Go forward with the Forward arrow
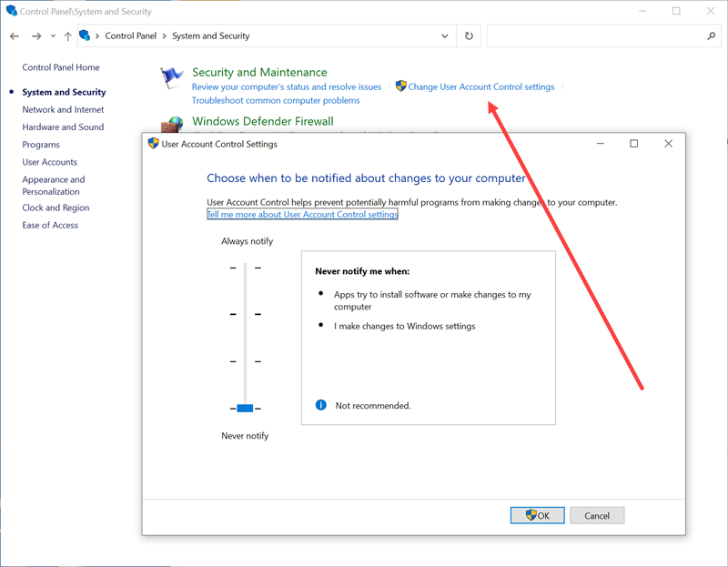 click(36, 35)
